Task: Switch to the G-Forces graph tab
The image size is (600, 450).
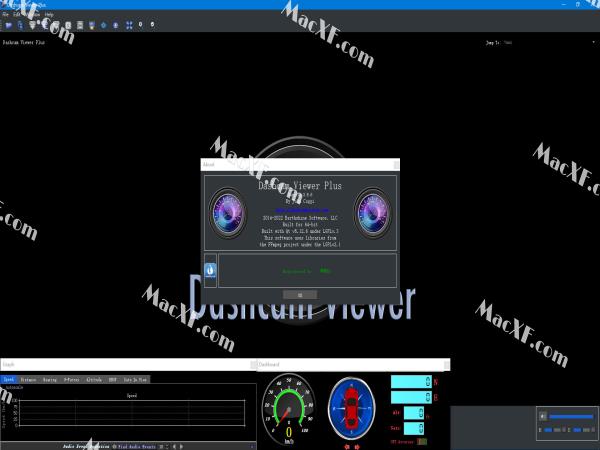Action: pyautogui.click(x=72, y=380)
